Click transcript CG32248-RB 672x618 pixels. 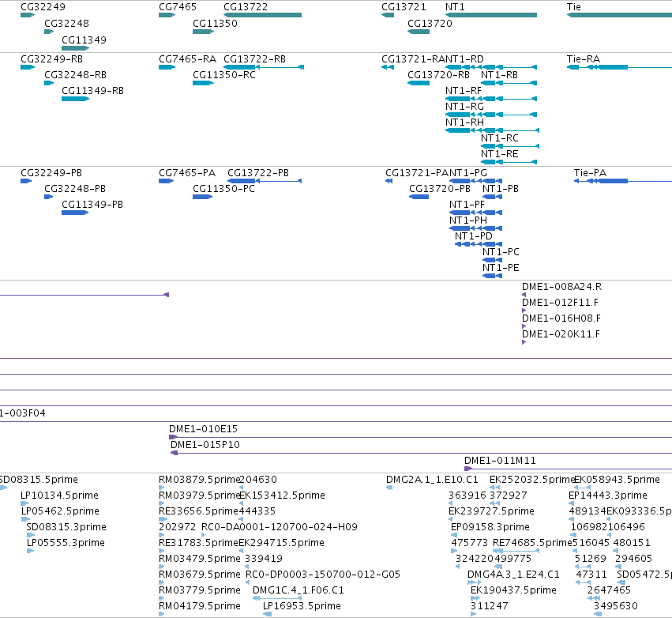tap(75, 74)
